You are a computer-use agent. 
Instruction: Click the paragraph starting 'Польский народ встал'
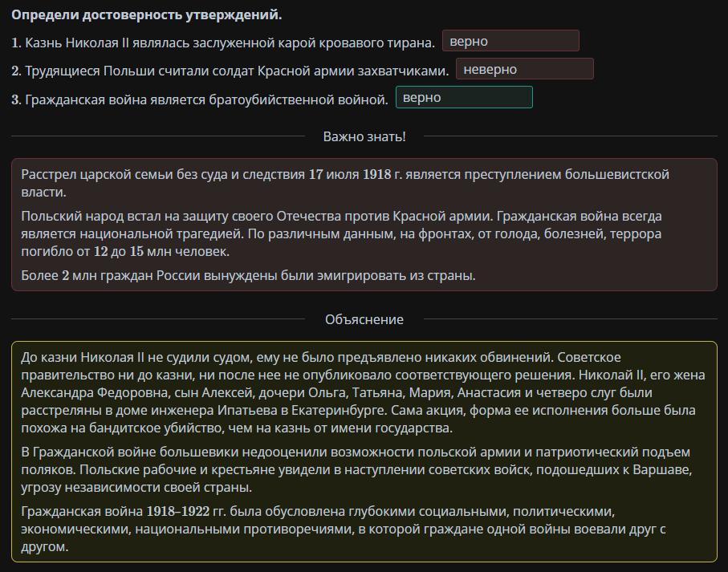click(341, 233)
